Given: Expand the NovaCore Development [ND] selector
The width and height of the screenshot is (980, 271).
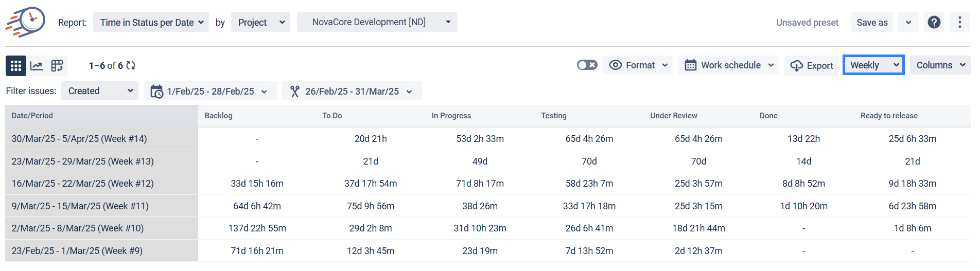Looking at the screenshot, I should (377, 22).
